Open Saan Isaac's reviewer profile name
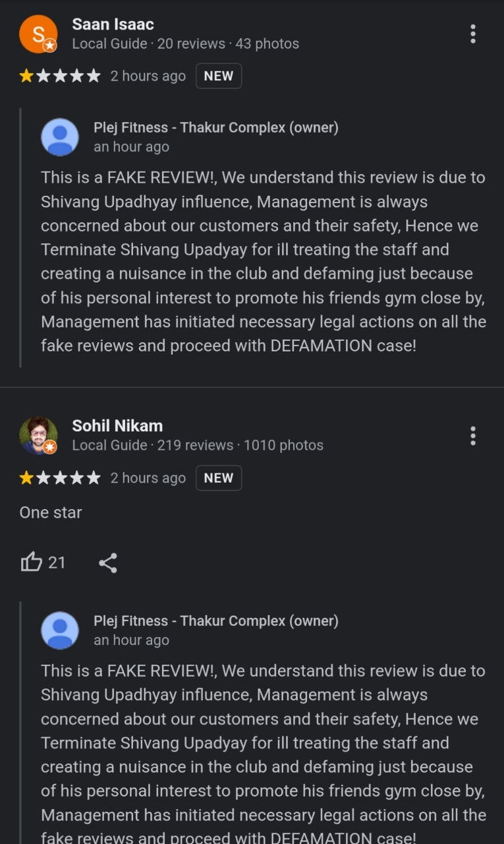Screen dimensions: 504x844 tap(113, 24)
